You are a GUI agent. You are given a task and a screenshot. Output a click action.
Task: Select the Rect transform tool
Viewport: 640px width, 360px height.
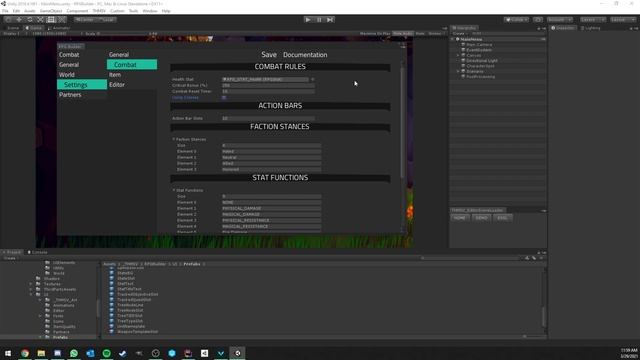pyautogui.click(x=51, y=20)
